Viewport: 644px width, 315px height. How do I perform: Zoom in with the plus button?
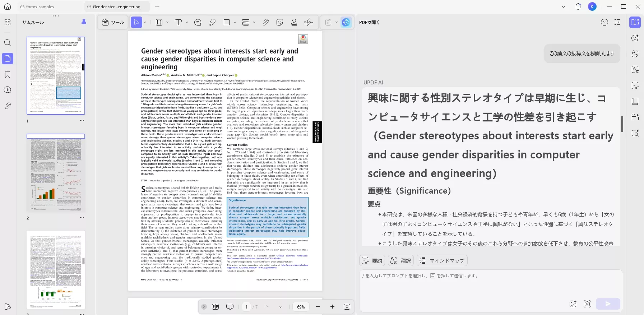click(x=332, y=307)
